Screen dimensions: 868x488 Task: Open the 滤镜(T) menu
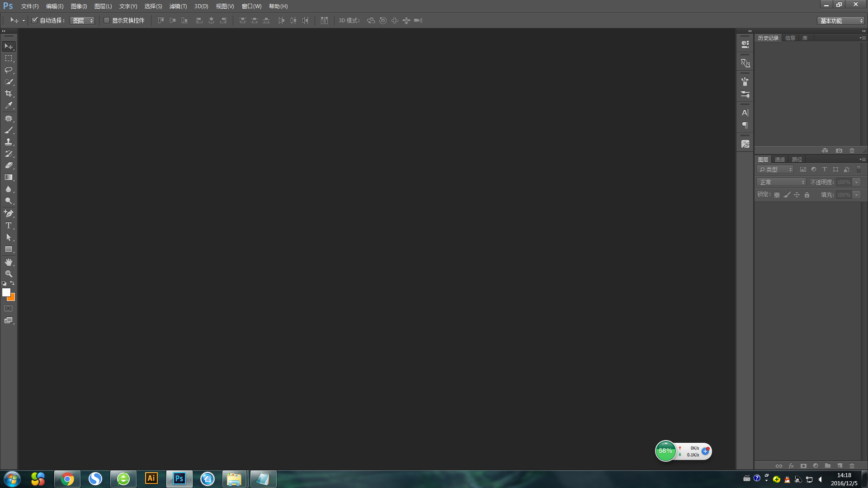tap(178, 6)
